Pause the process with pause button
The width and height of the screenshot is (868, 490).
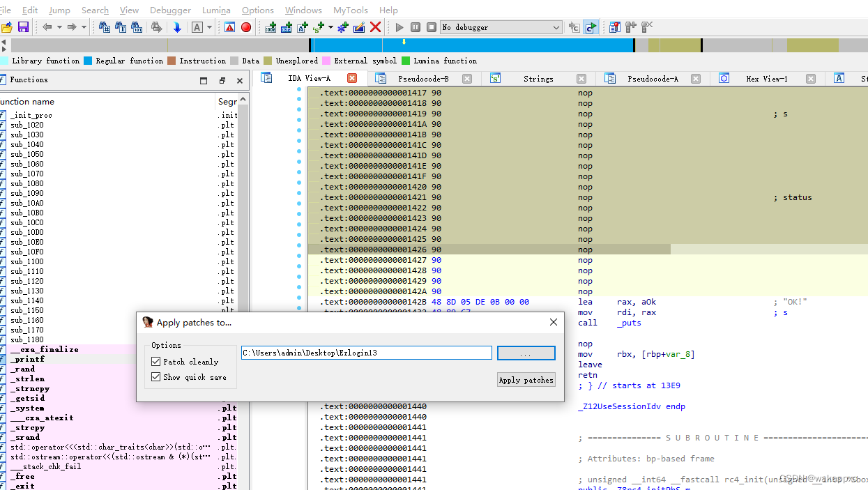416,27
